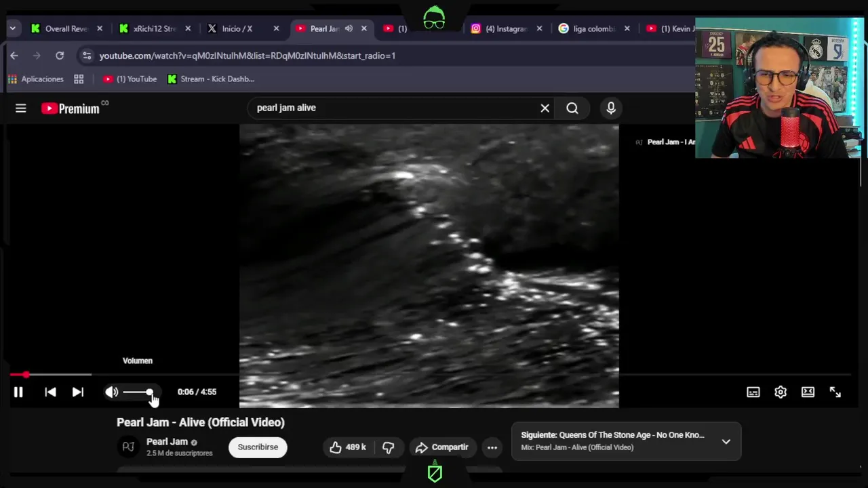This screenshot has height=488, width=868.
Task: Select the browser address bar URL
Action: coord(248,56)
